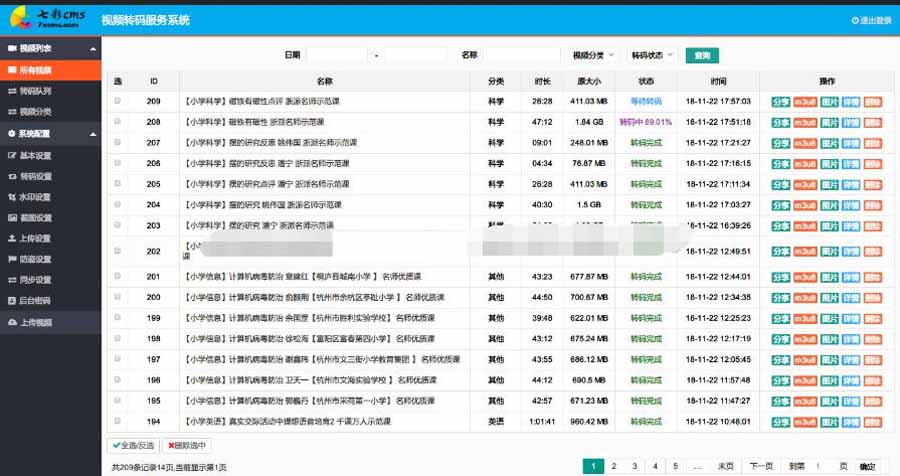
Task: Check the checkbox for video ID 209
Action: click(118, 101)
